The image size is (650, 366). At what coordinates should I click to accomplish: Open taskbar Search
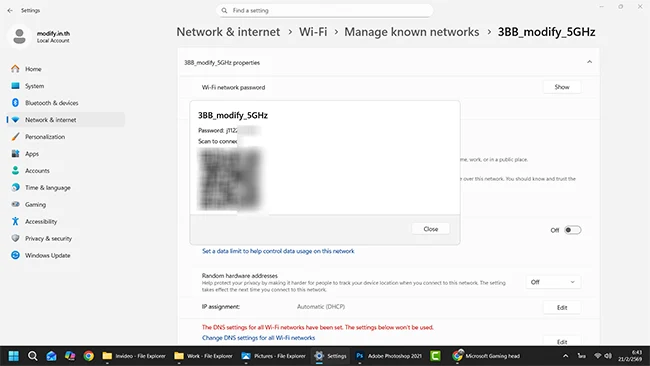(32, 356)
